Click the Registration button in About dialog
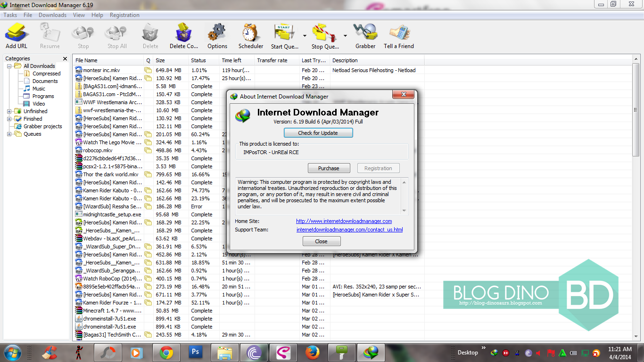Viewport: 644px width, 362px height. tap(378, 168)
